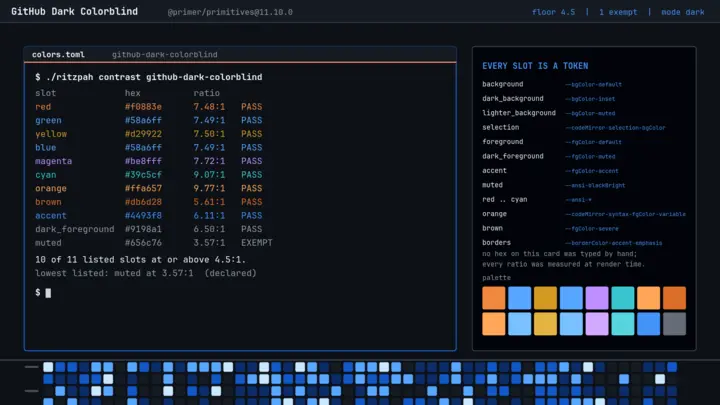Click the 'selection' slot label
Viewport: 720px width, 405px height.
501,127
